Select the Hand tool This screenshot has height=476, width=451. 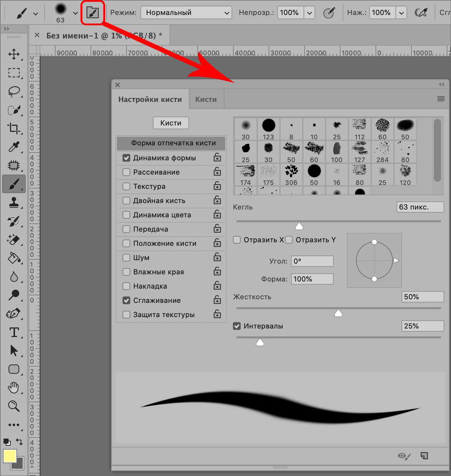14,387
